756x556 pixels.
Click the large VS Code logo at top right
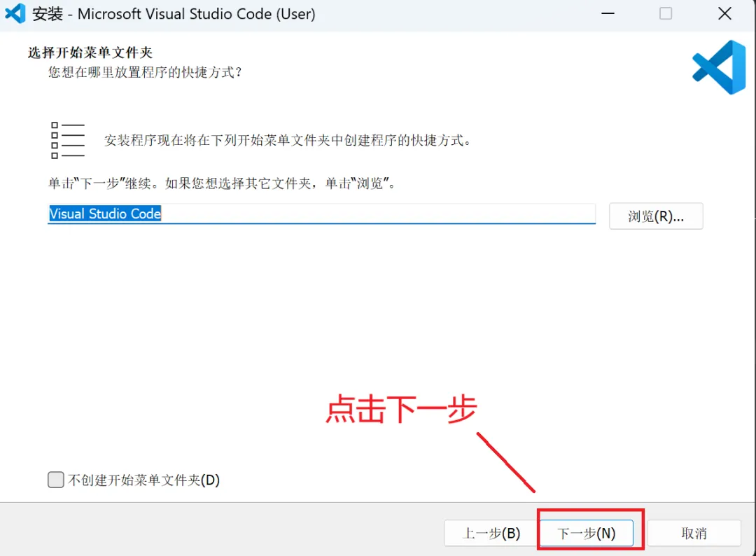[720, 67]
